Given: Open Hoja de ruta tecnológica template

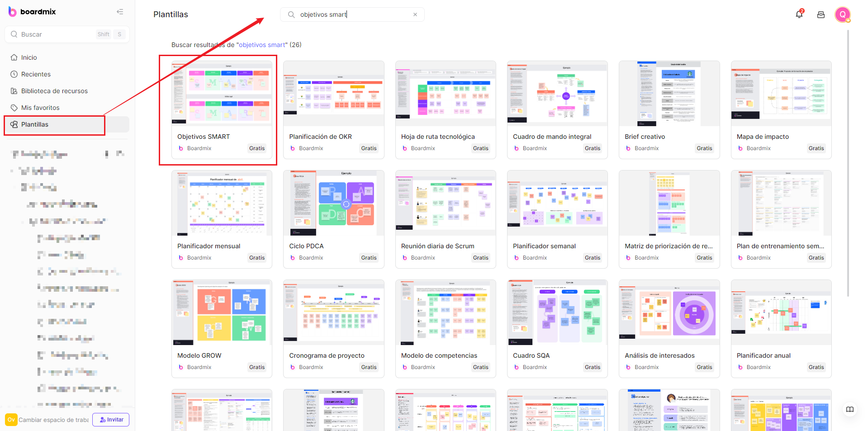Looking at the screenshot, I should (446, 110).
